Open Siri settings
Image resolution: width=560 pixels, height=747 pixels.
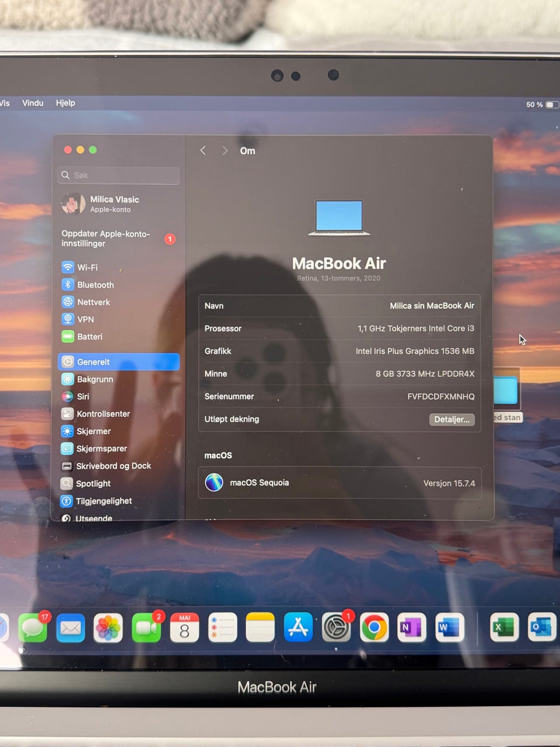118,396
